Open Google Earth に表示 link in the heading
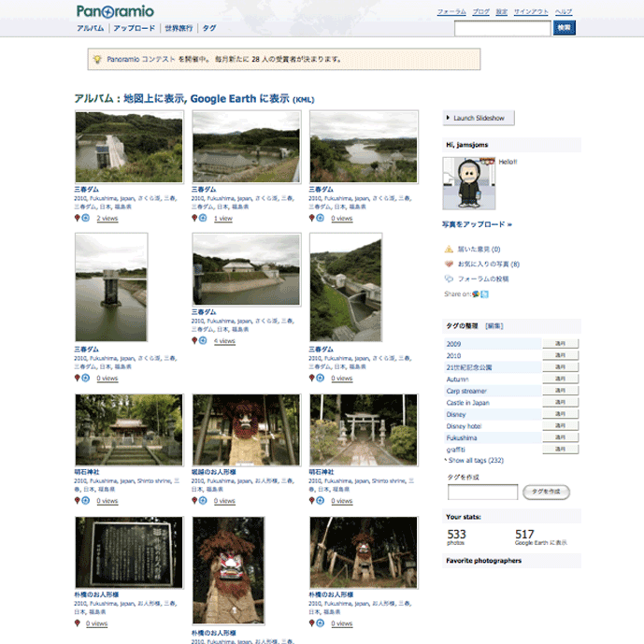 tap(240, 98)
